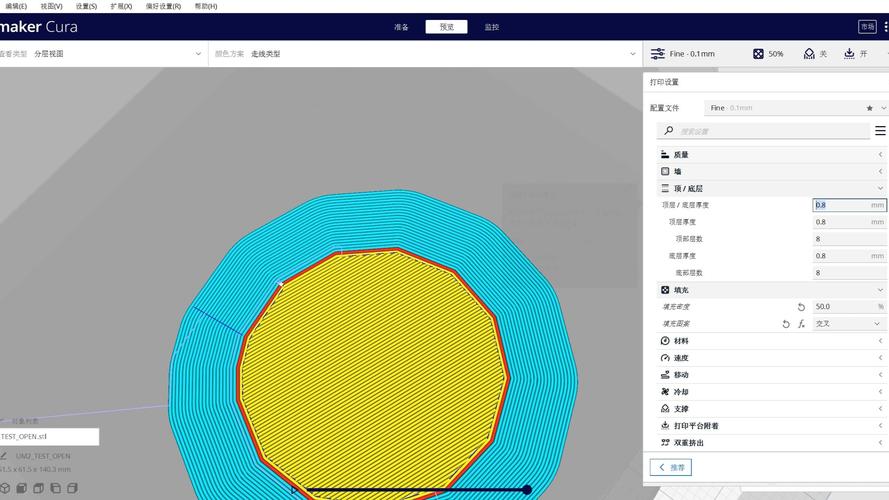Click the 冷却 fan icon
889x500 pixels.
(x=665, y=392)
